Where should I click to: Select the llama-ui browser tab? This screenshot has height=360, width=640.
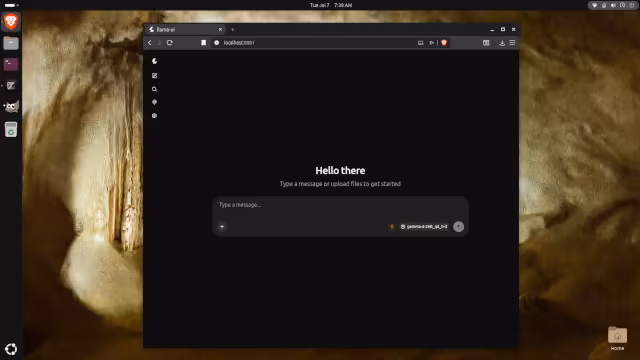pyautogui.click(x=185, y=29)
